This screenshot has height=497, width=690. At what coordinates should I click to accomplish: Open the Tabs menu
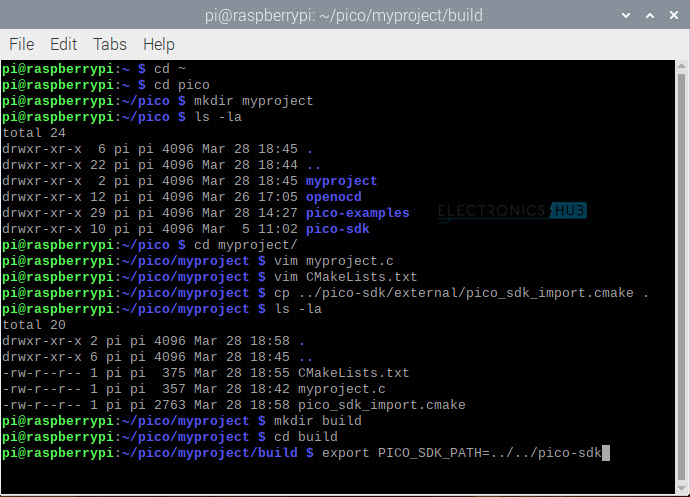[x=110, y=44]
